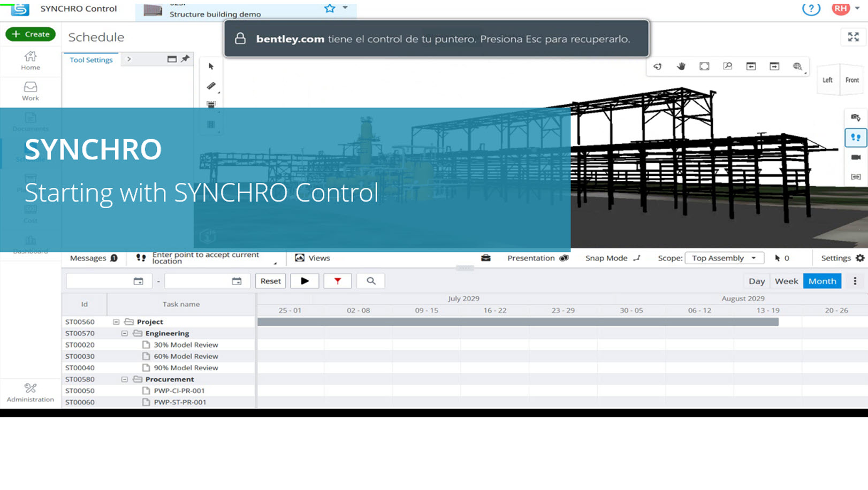Select Left face of view cube

[x=827, y=80]
